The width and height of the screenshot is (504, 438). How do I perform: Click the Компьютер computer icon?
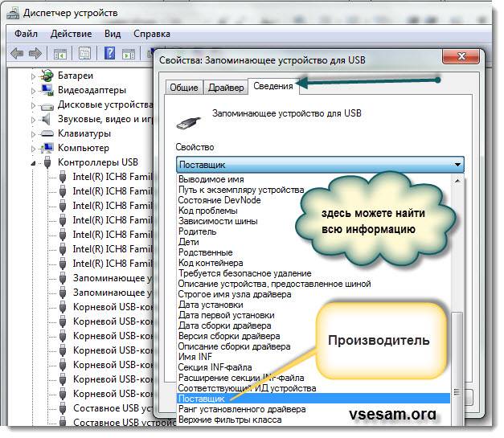click(47, 148)
